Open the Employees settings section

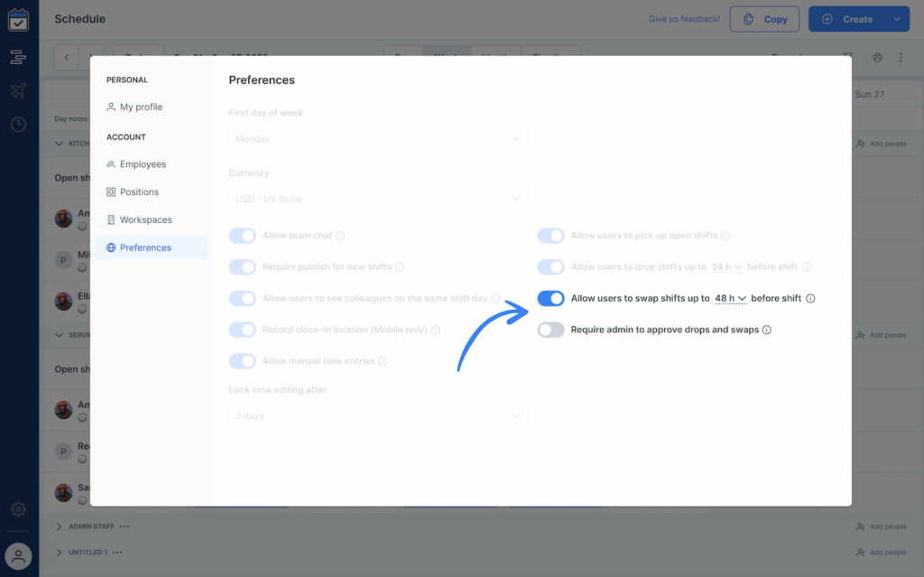(143, 164)
